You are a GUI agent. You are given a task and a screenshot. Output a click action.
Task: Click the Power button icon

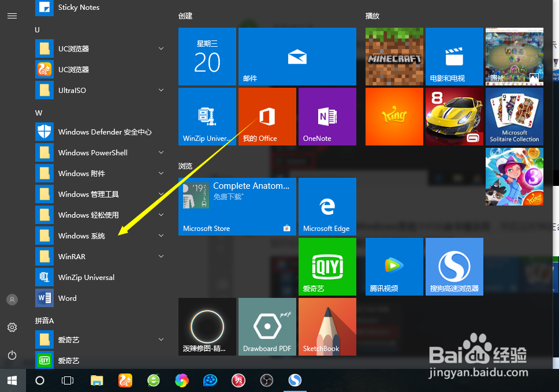point(12,355)
